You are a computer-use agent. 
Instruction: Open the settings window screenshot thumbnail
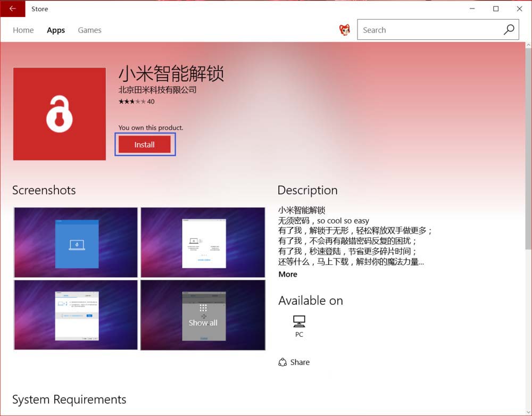point(76,315)
